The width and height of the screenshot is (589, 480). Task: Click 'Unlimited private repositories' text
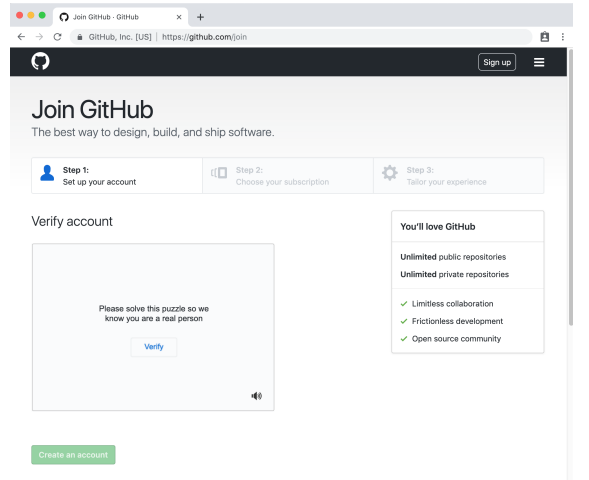point(455,274)
